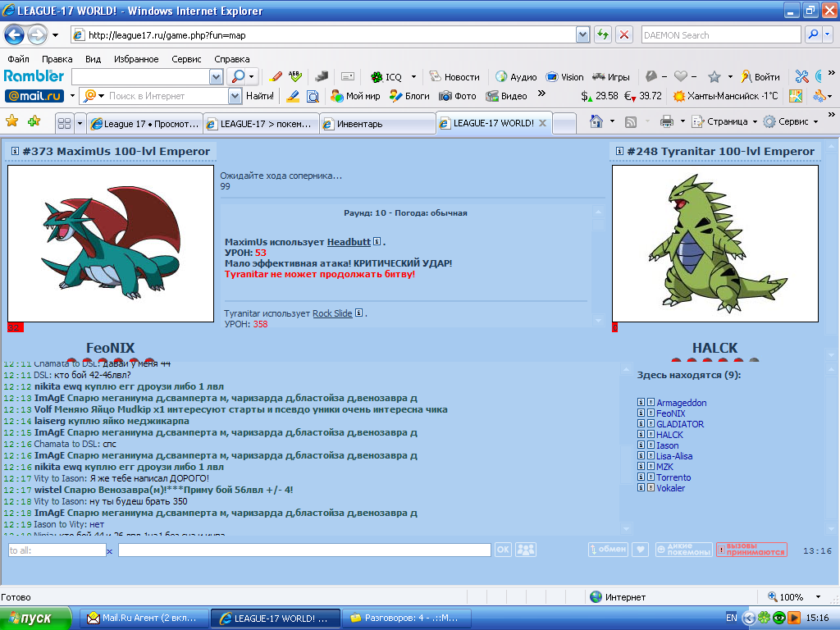Go to the browser Home page

[596, 121]
